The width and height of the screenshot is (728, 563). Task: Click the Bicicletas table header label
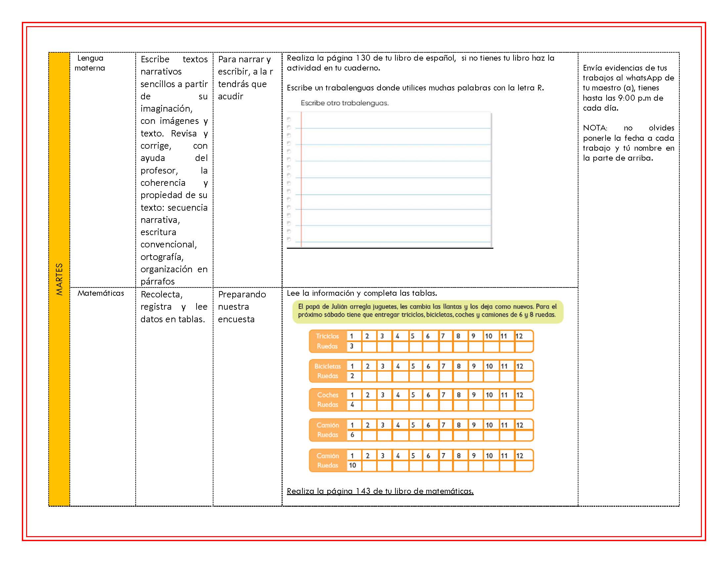tap(328, 366)
